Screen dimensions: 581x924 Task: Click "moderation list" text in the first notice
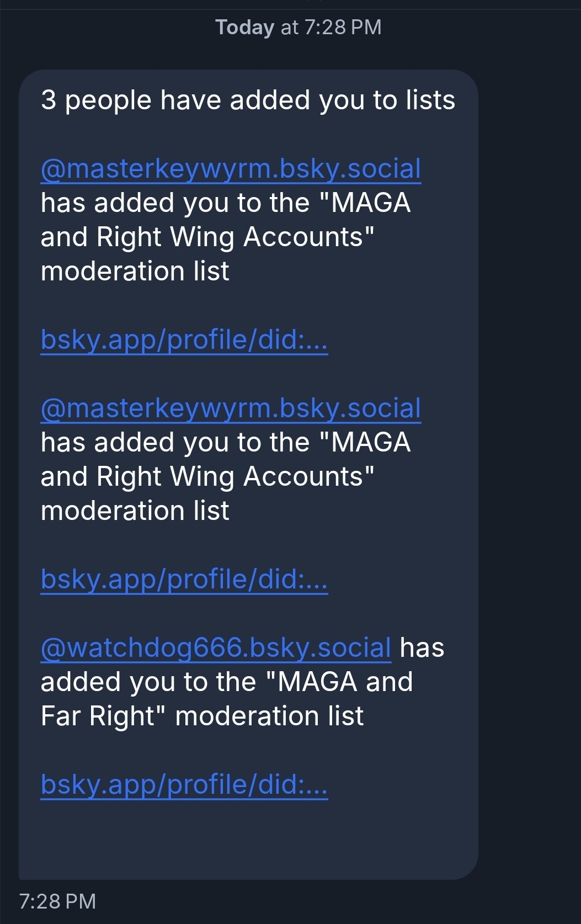pyautogui.click(x=135, y=272)
